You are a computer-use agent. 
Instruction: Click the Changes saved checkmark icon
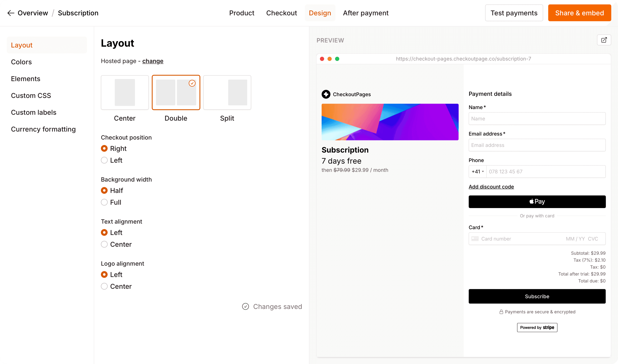point(246,306)
